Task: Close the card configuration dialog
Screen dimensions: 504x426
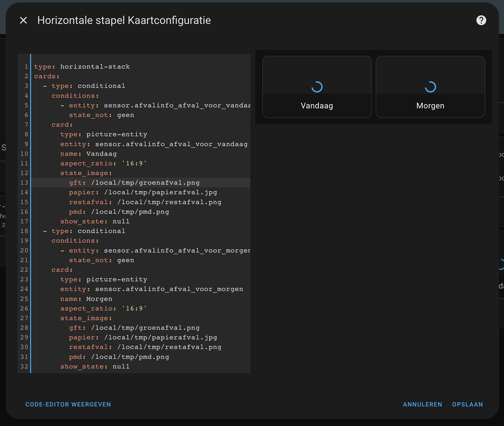Action: pos(23,21)
